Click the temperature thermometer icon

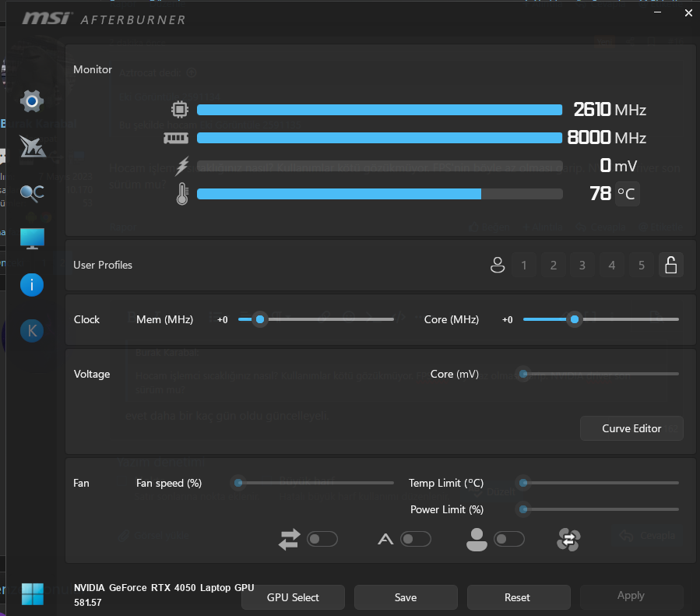181,194
